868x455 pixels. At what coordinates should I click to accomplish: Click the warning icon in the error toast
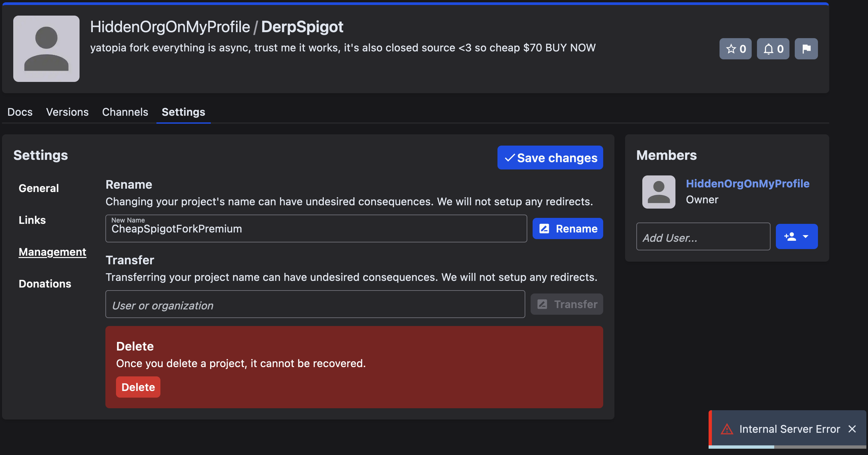pos(727,429)
